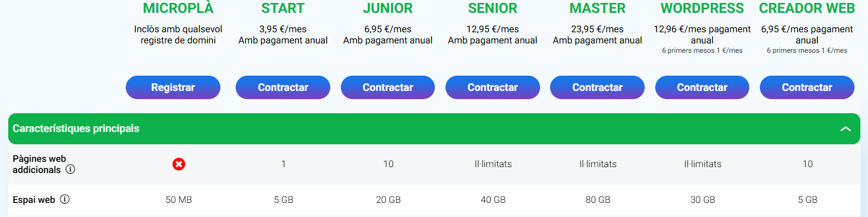Image resolution: width=868 pixels, height=217 pixels.
Task: Click info icon next to Pàgines web addicionals
Action: pos(71,169)
